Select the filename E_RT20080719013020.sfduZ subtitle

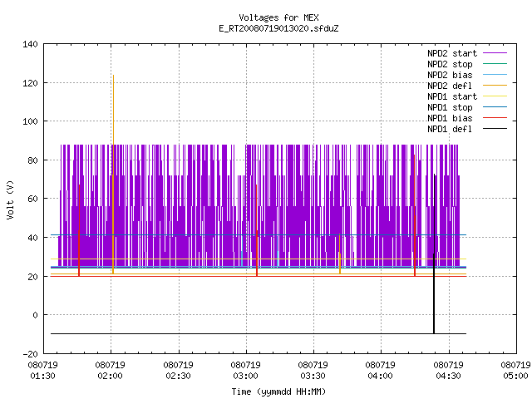pos(278,28)
